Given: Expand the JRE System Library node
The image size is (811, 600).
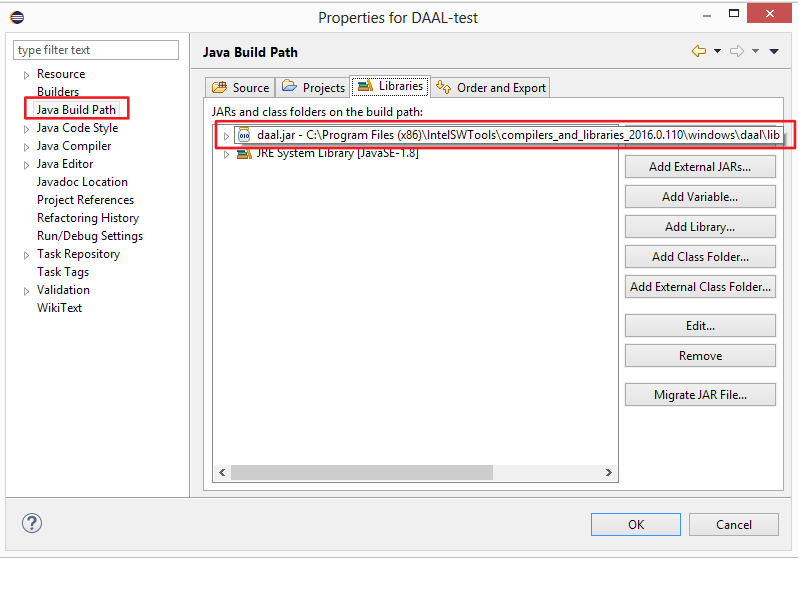Looking at the screenshot, I should click(x=226, y=154).
